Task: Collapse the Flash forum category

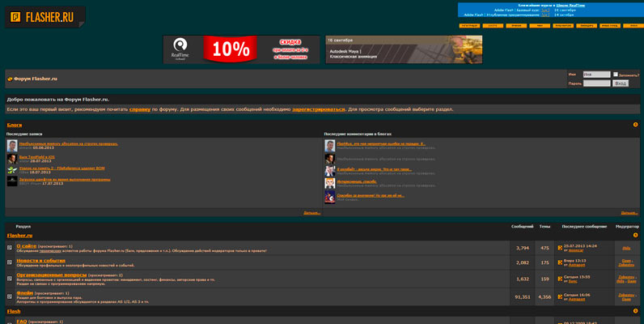Action: (x=635, y=311)
